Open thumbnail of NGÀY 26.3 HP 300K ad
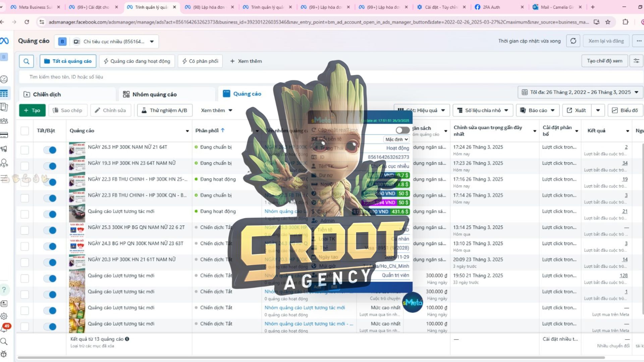The image size is (644, 362). pyautogui.click(x=77, y=148)
